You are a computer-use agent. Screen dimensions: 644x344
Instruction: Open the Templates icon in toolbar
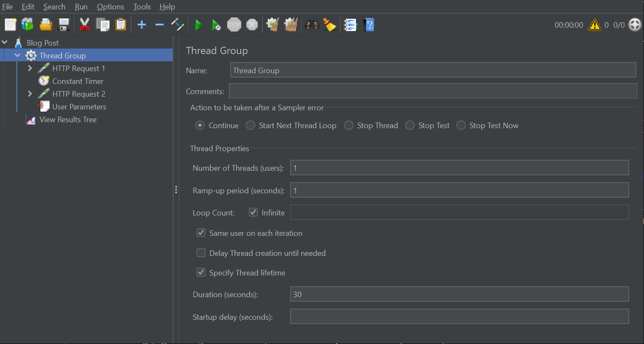point(28,25)
